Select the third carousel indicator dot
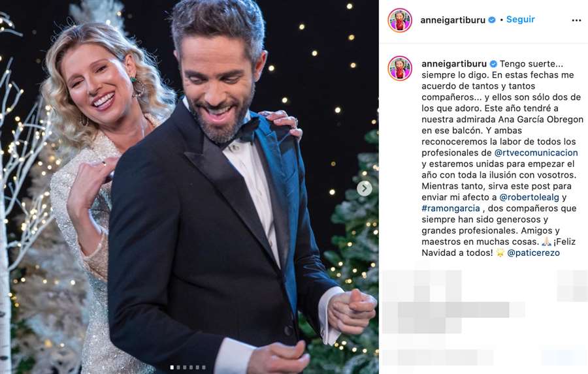Viewport: 588px width, 374px height. [x=184, y=367]
